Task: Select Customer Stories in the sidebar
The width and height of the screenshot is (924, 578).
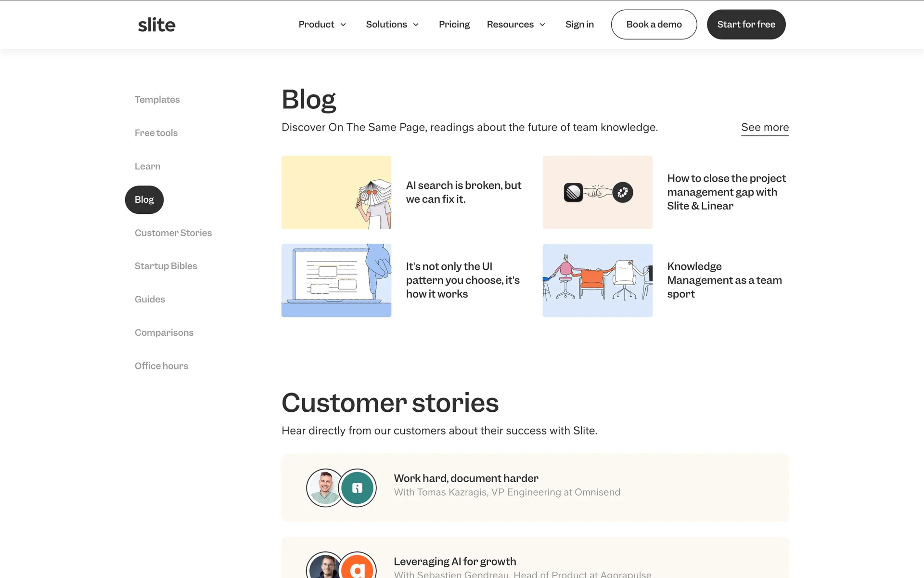Action: click(173, 233)
